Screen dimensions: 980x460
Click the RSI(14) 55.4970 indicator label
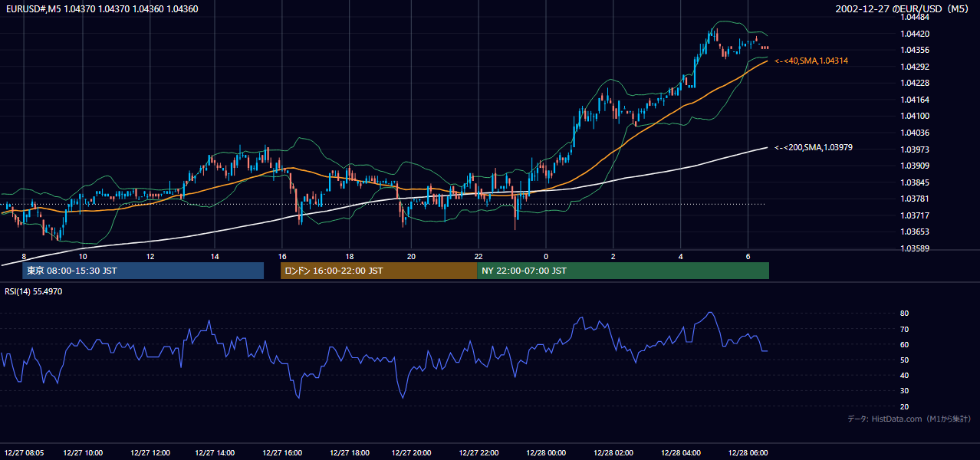34,291
